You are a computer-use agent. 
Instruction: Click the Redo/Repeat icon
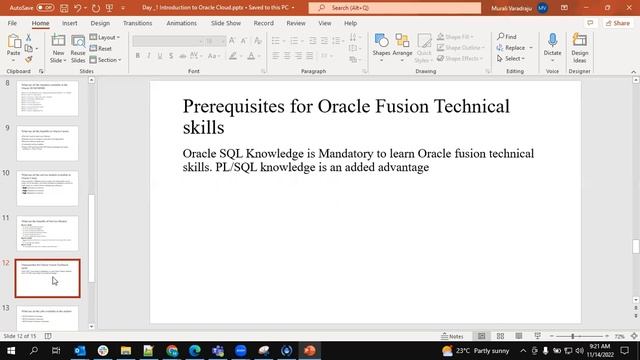pyautogui.click(x=96, y=8)
